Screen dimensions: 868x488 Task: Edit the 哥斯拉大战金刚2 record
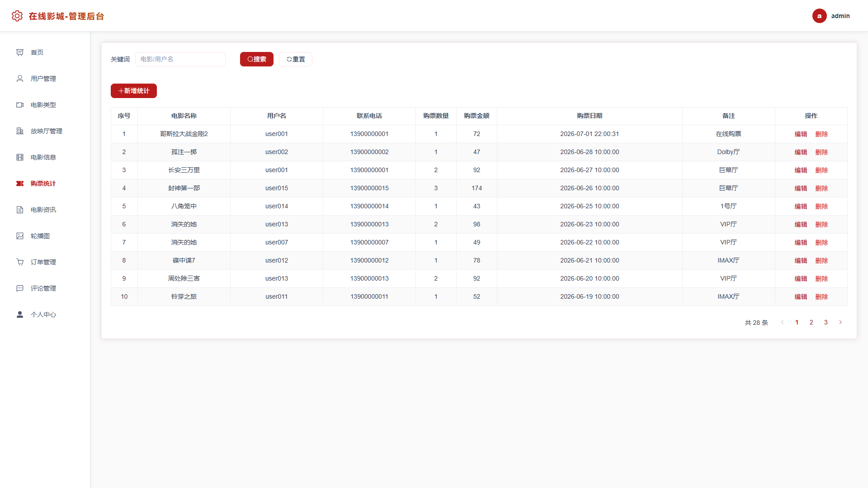pos(801,134)
